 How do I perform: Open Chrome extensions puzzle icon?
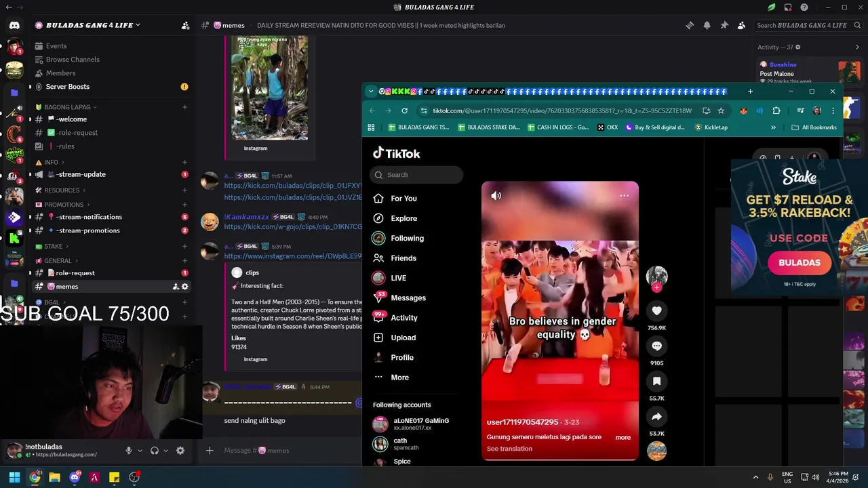click(x=776, y=110)
